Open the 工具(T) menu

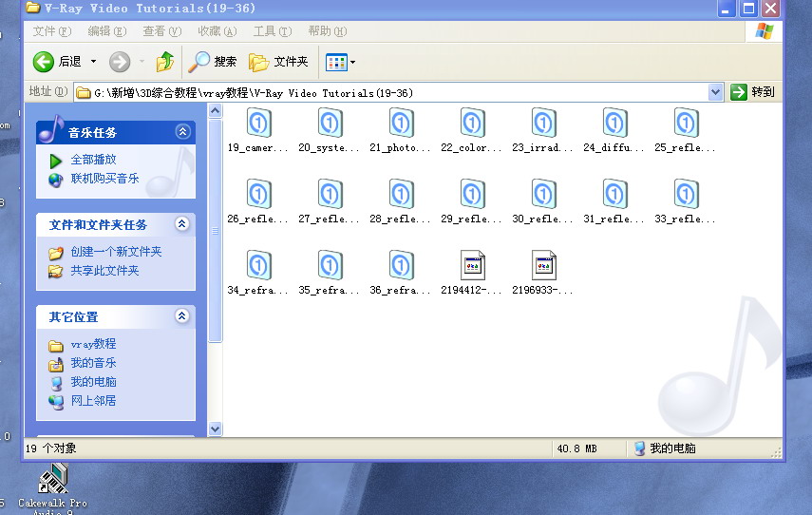pos(272,31)
